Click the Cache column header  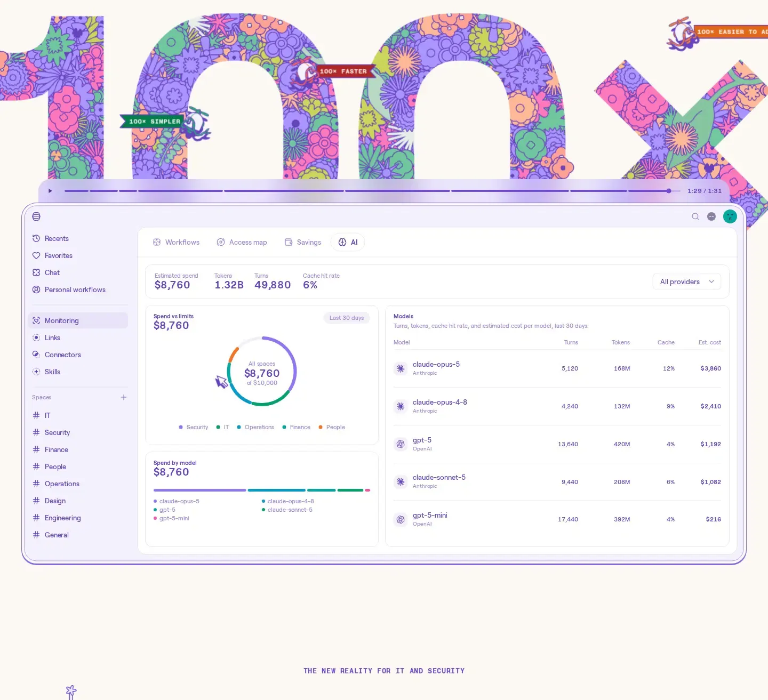pos(666,342)
